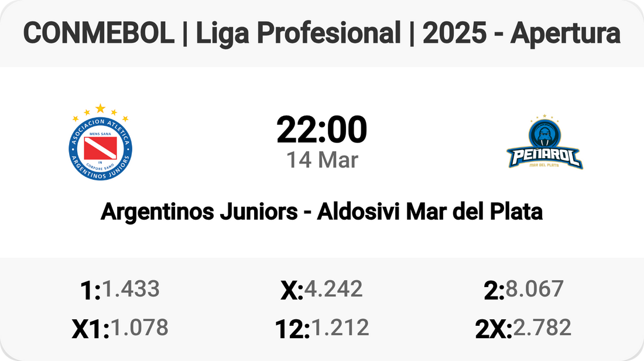Click the bold "2X:" market label
644x361 pixels.
coord(493,329)
